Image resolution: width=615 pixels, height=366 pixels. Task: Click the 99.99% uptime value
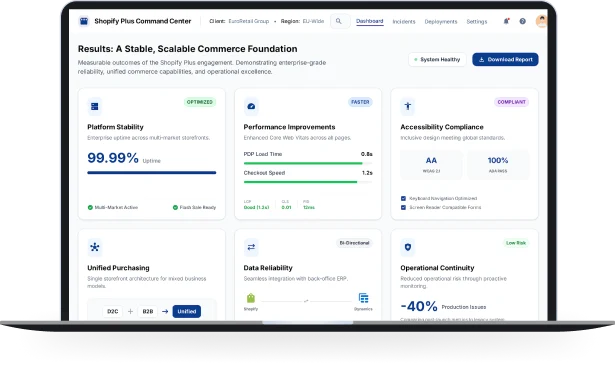pyautogui.click(x=113, y=158)
